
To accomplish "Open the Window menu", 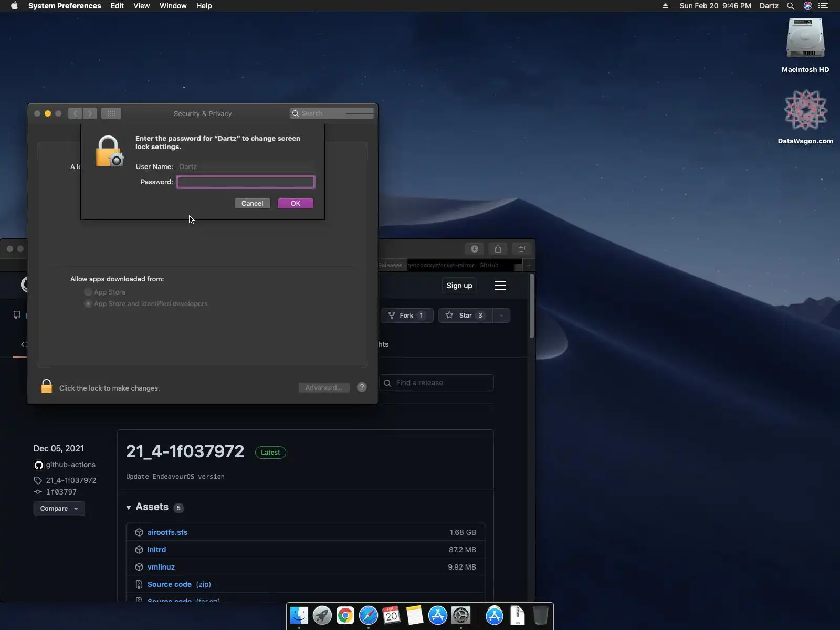I will (173, 6).
